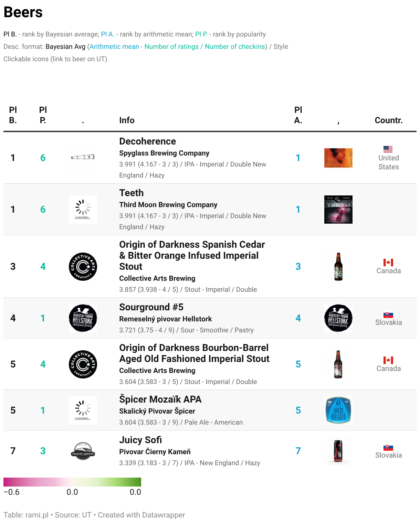Click the Pl P. column header

(x=43, y=115)
